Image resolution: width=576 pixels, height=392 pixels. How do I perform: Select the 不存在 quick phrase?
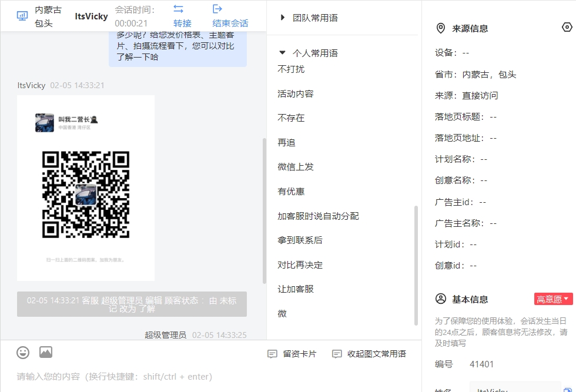tap(291, 118)
